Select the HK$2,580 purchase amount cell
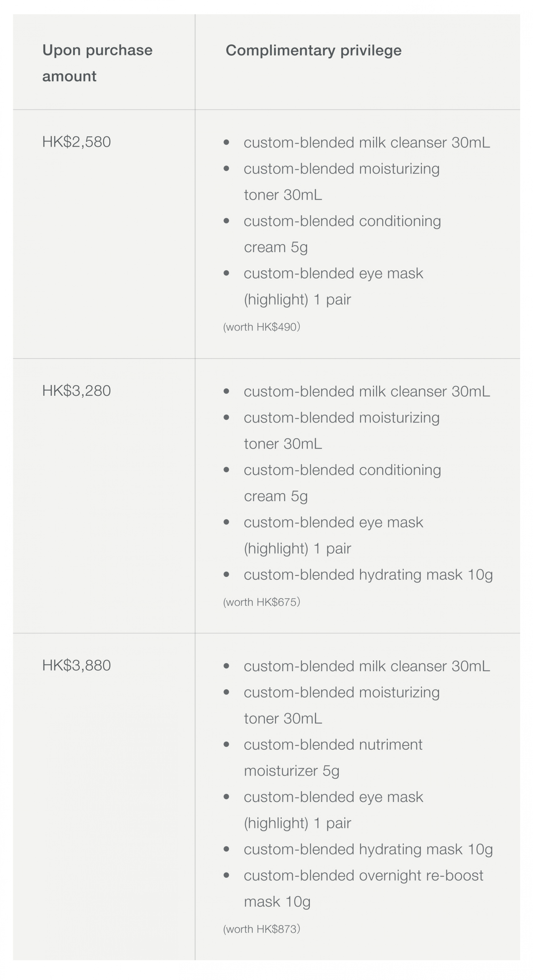The height and width of the screenshot is (980, 533). click(x=77, y=142)
